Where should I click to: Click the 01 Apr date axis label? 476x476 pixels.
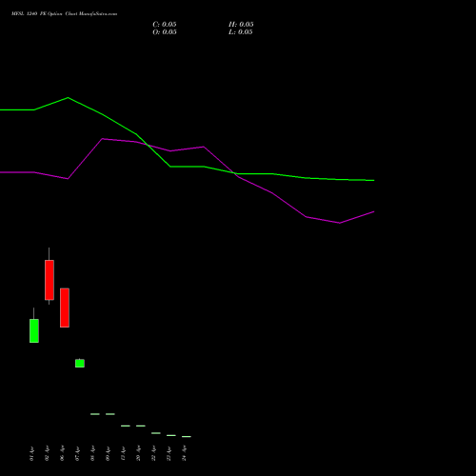pos(31,453)
